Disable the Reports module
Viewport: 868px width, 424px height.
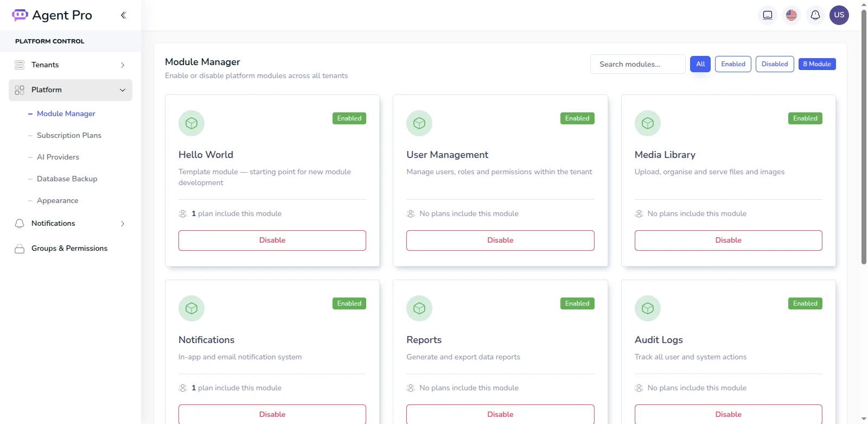(500, 414)
